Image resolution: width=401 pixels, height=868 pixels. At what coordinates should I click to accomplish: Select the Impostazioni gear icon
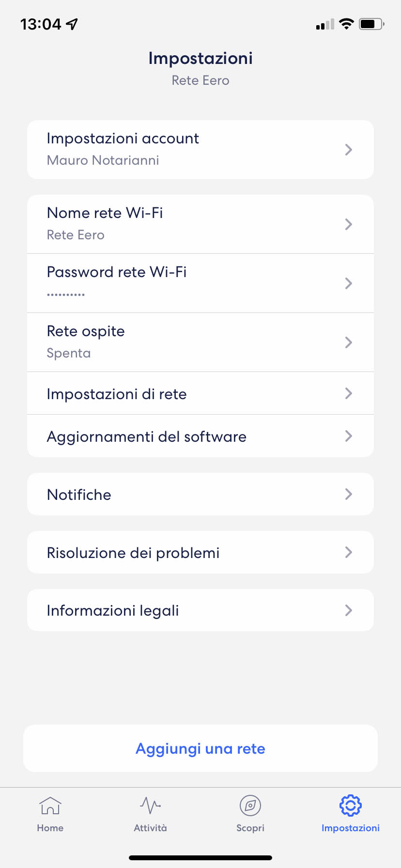tap(351, 806)
